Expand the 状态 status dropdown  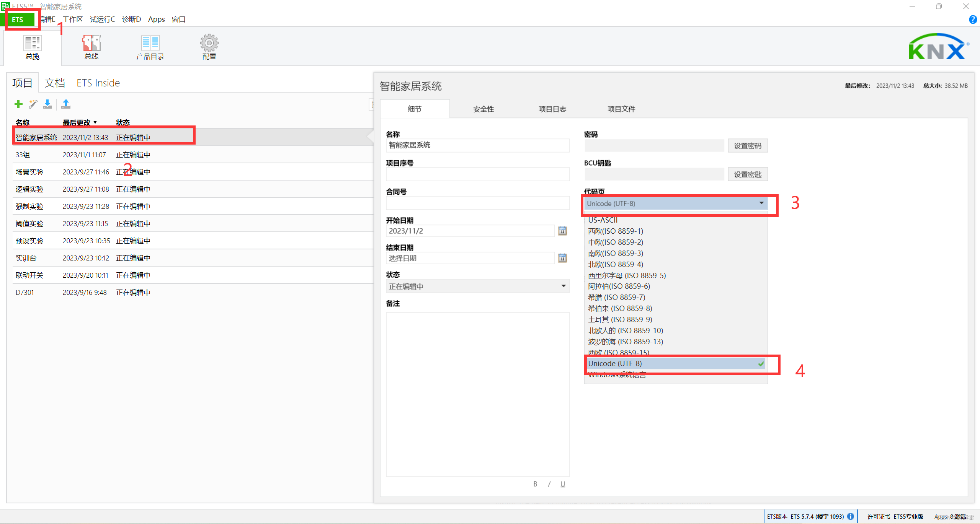click(563, 286)
